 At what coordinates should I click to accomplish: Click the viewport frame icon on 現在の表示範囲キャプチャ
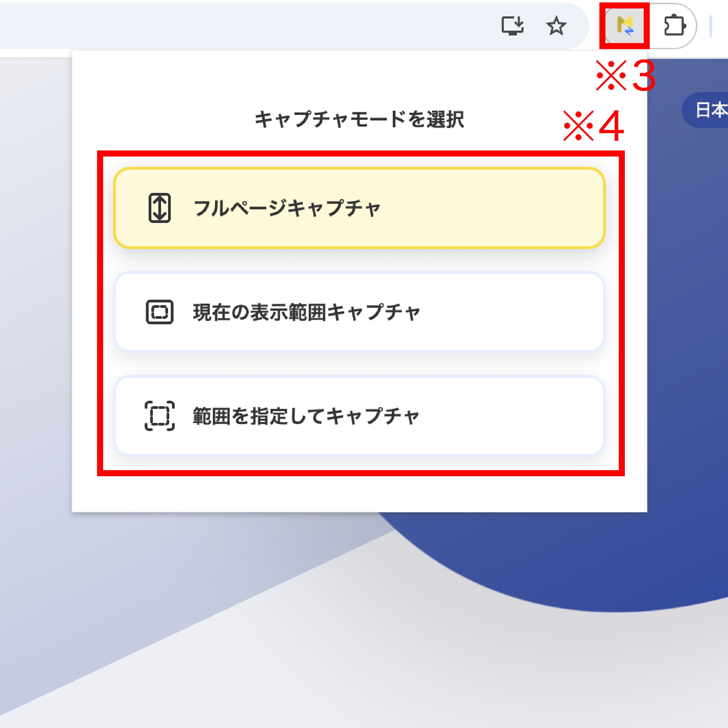(160, 312)
